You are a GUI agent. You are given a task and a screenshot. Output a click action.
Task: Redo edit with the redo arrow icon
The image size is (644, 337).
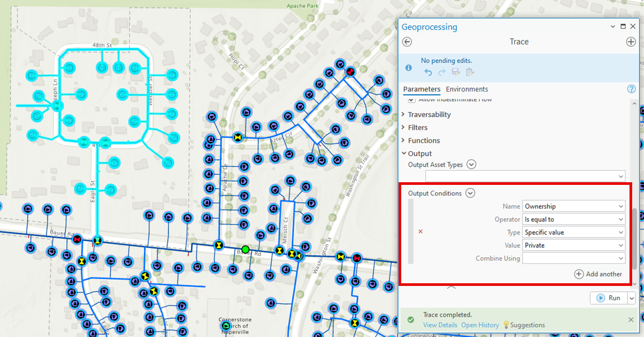(442, 73)
